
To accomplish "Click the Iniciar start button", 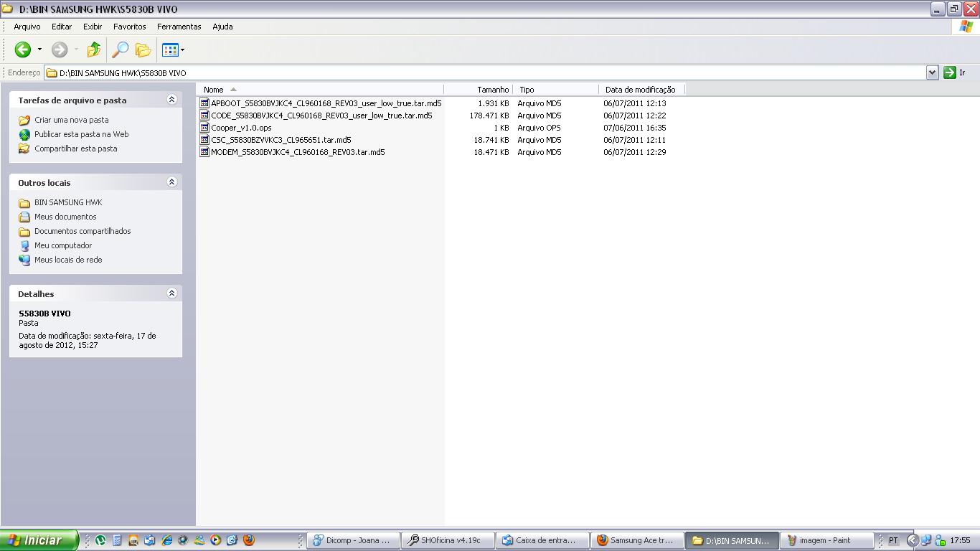I will (x=39, y=540).
